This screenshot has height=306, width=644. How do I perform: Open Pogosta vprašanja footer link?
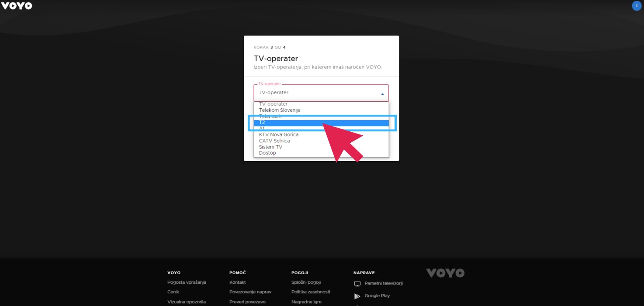point(187,282)
